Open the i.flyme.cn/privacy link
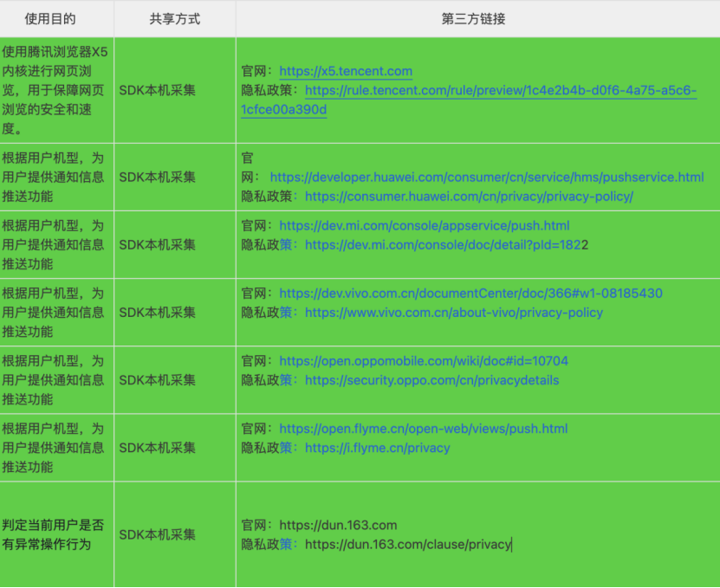 tap(378, 448)
